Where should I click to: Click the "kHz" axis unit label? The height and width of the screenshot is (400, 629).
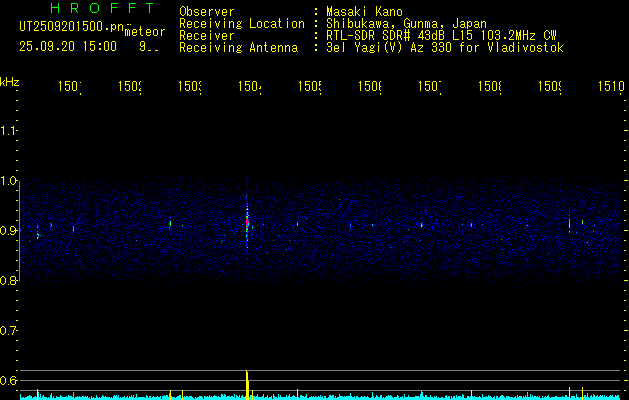click(9, 82)
